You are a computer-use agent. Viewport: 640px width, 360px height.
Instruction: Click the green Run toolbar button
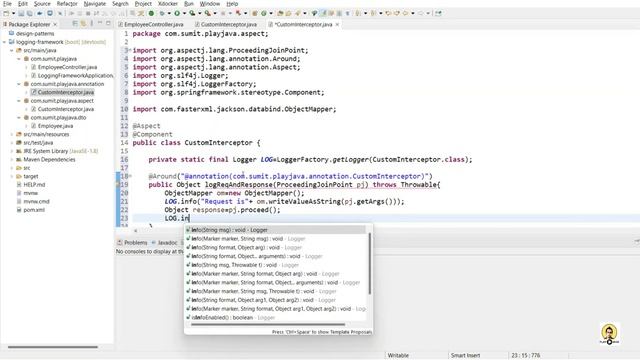point(177,13)
